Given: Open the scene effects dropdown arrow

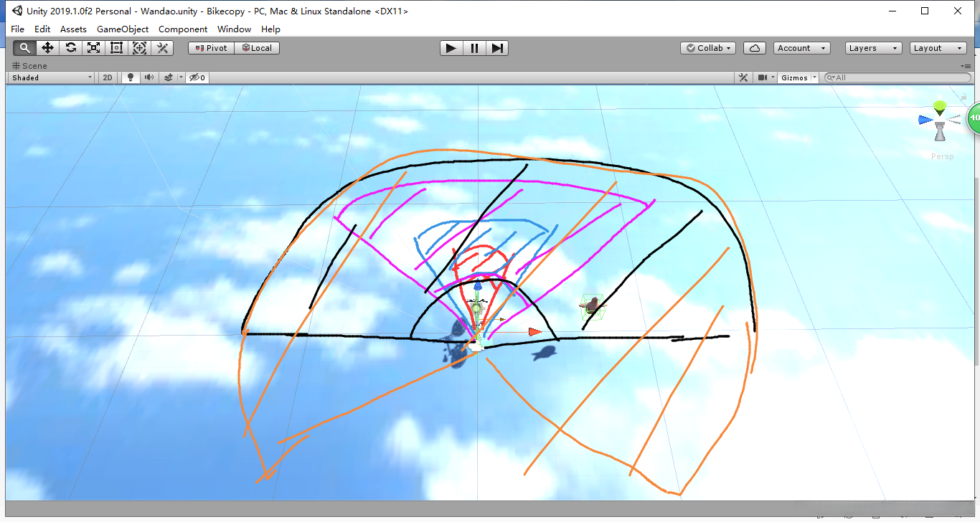Looking at the screenshot, I should point(181,77).
